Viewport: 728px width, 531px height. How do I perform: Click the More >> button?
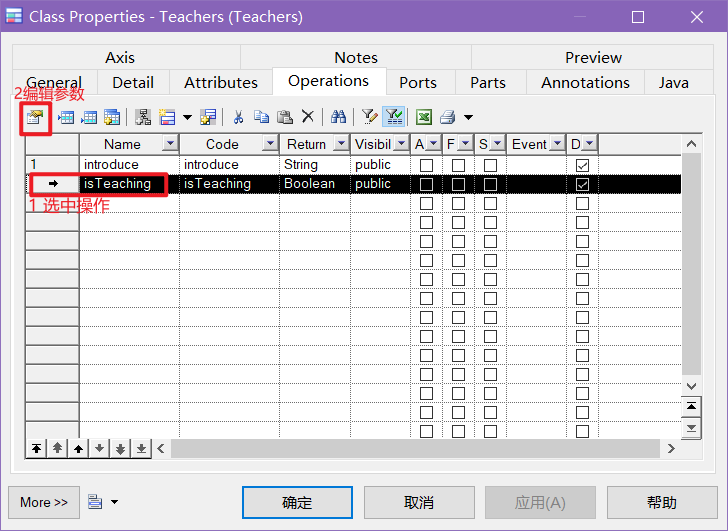click(x=44, y=502)
